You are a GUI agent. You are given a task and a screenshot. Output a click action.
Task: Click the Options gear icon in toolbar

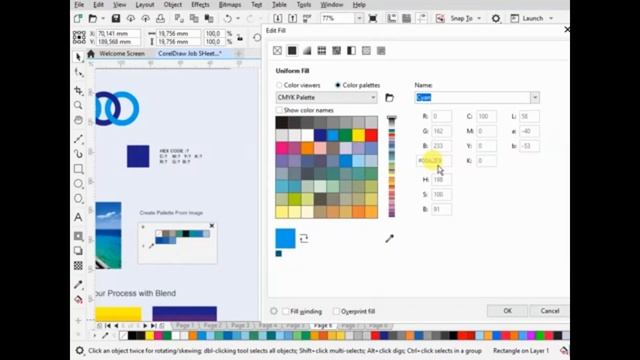[x=496, y=18]
